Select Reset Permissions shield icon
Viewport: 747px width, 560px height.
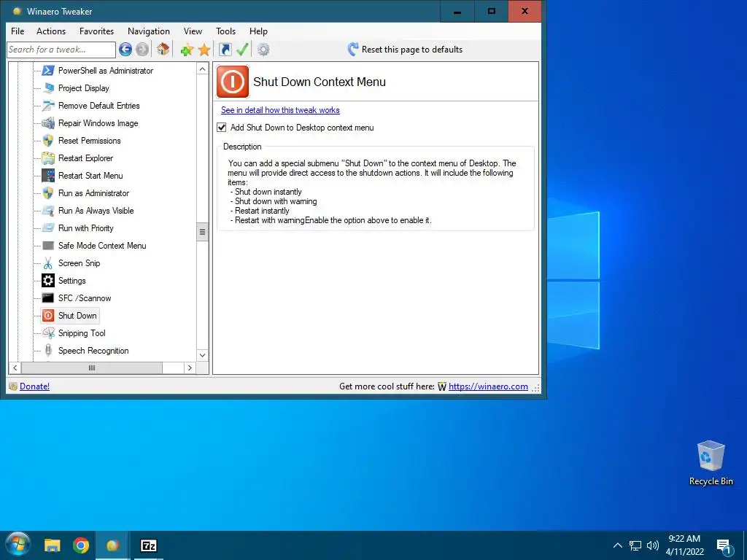48,141
